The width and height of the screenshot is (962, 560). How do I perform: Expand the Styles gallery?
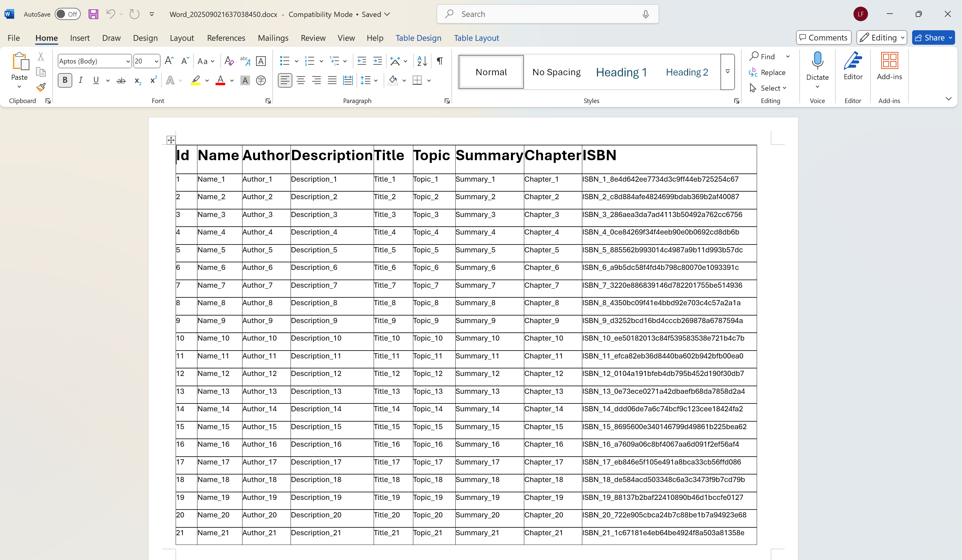coord(727,72)
